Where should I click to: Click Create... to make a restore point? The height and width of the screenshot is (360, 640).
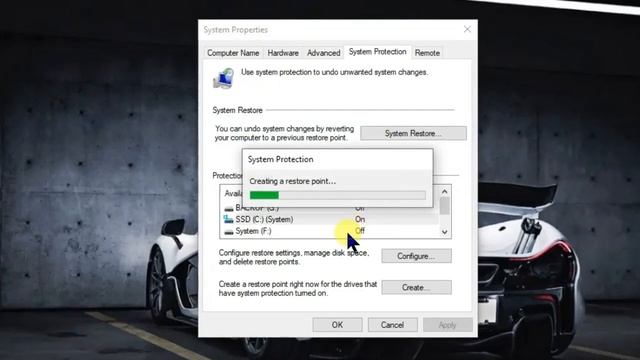pyautogui.click(x=416, y=287)
